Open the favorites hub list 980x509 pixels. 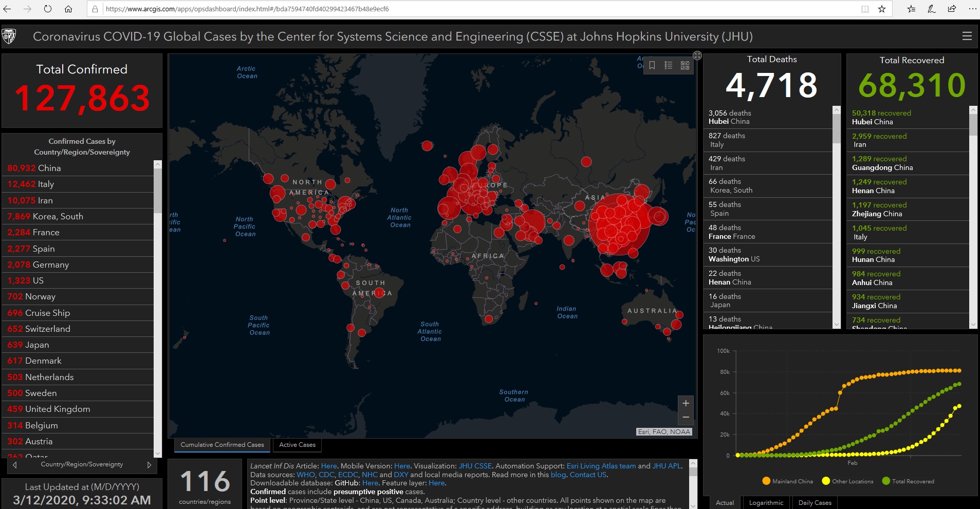[x=911, y=9]
